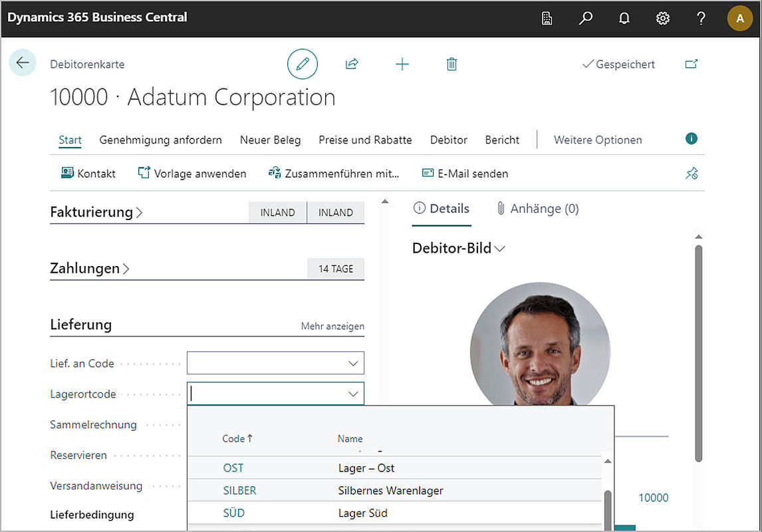The height and width of the screenshot is (532, 762).
Task: Open the Bericht menu
Action: (x=502, y=140)
